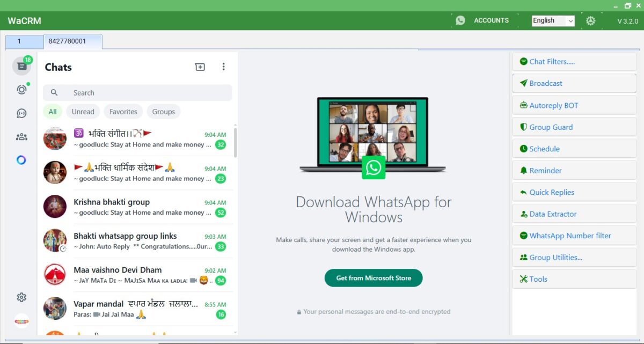Switch to account tab 1

24,41
